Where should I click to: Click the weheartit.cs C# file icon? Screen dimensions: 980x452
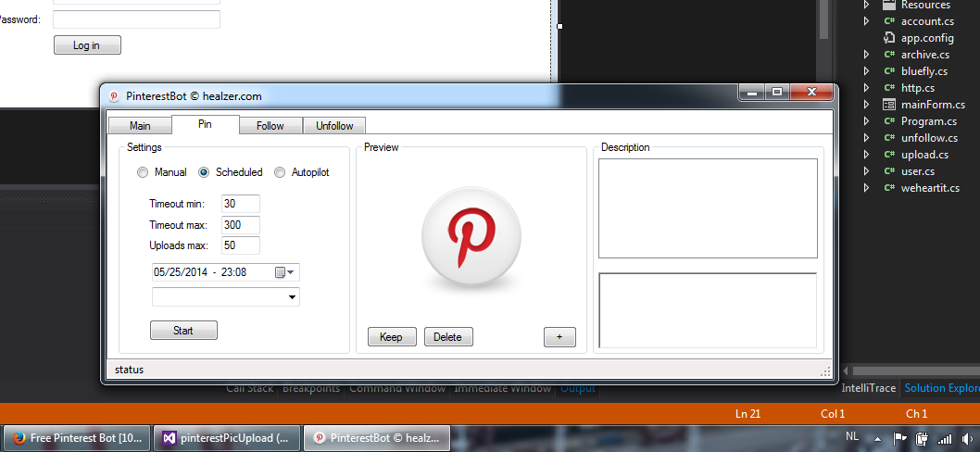(889, 187)
